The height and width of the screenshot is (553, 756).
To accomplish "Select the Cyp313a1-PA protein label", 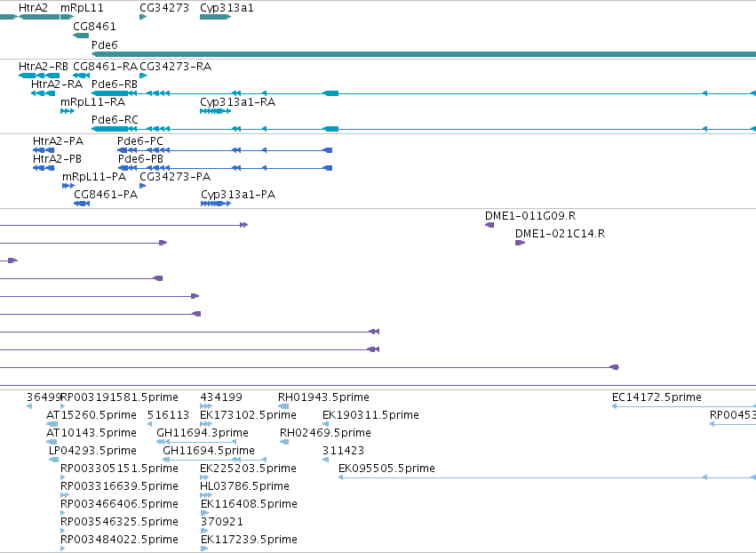I will (x=238, y=195).
